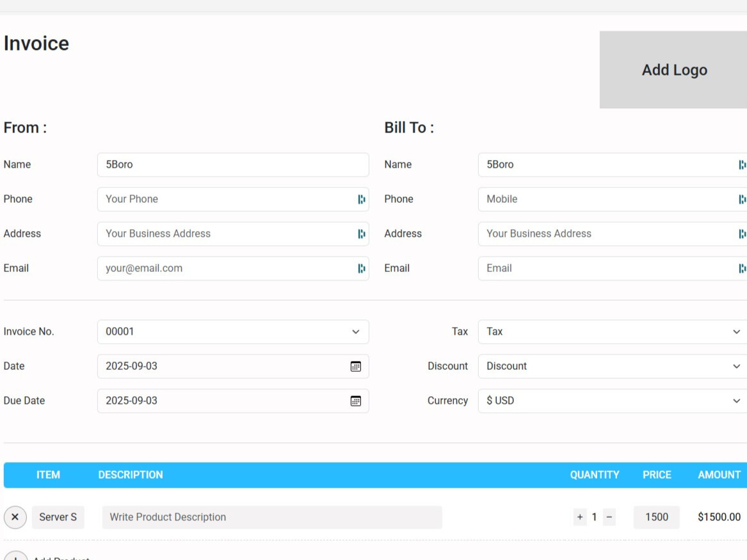
Task: Click the Write Product Description field
Action: [271, 517]
